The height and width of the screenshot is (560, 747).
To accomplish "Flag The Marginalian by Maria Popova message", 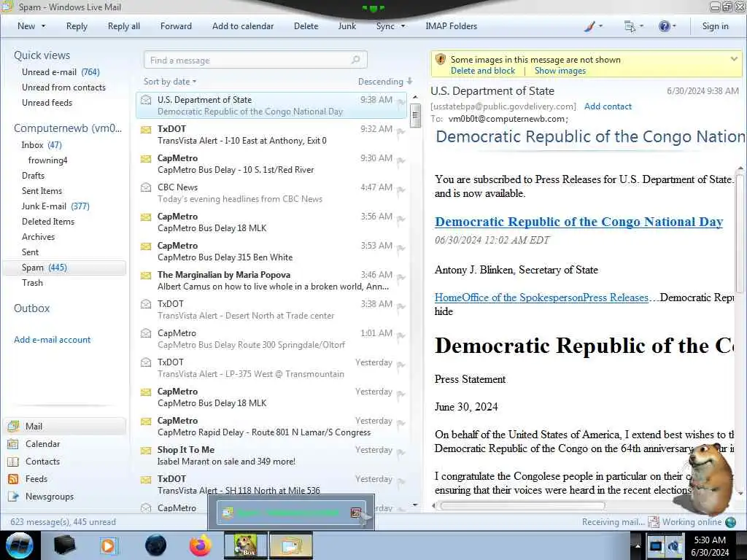I will click(401, 278).
